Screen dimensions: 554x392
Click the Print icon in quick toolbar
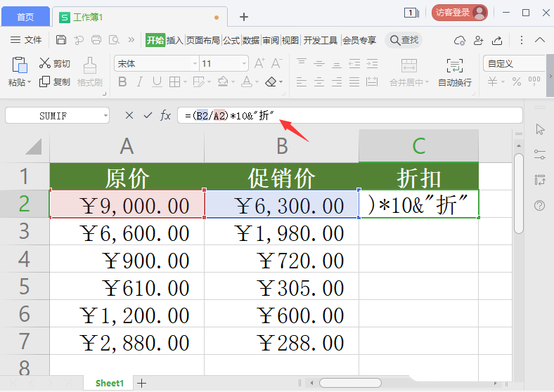[96, 40]
